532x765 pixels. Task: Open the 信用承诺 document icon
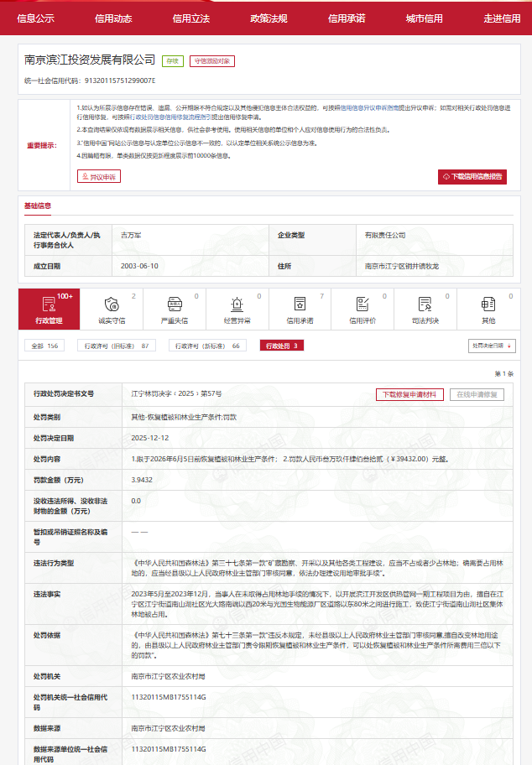point(300,309)
